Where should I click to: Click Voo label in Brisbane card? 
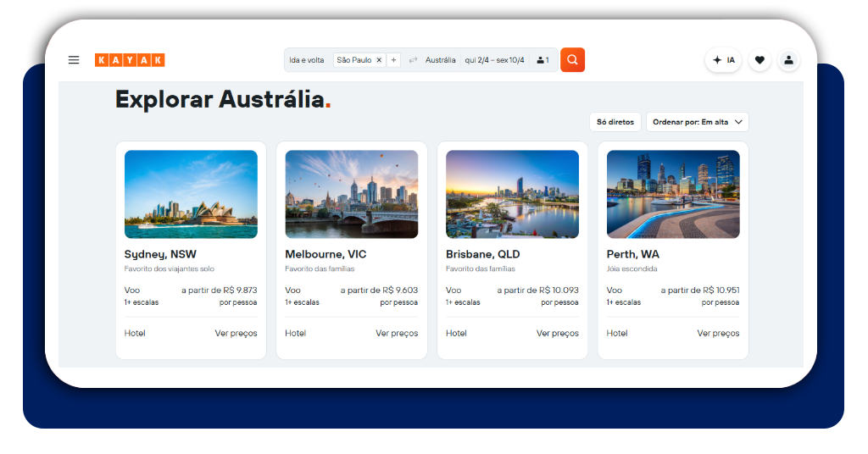coord(453,291)
